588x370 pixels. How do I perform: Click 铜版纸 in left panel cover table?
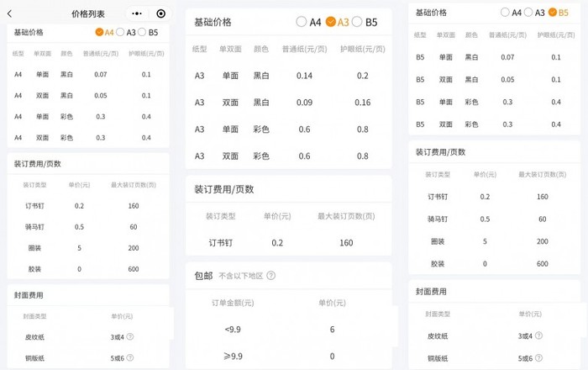[34, 358]
